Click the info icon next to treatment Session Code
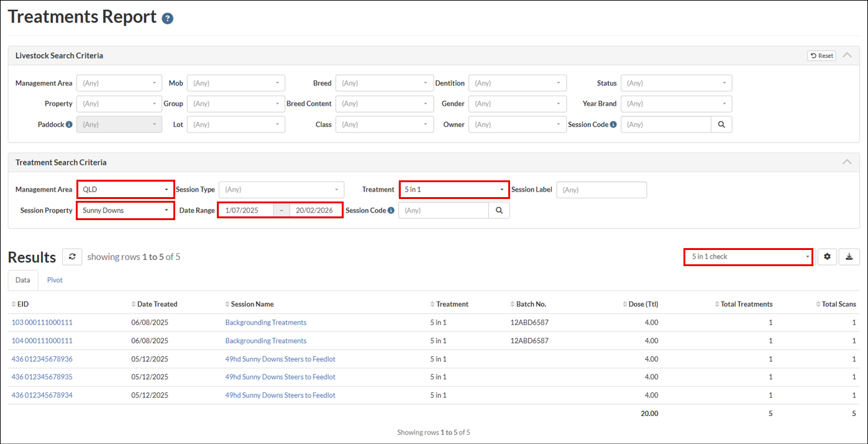The image size is (868, 444). pos(391,211)
